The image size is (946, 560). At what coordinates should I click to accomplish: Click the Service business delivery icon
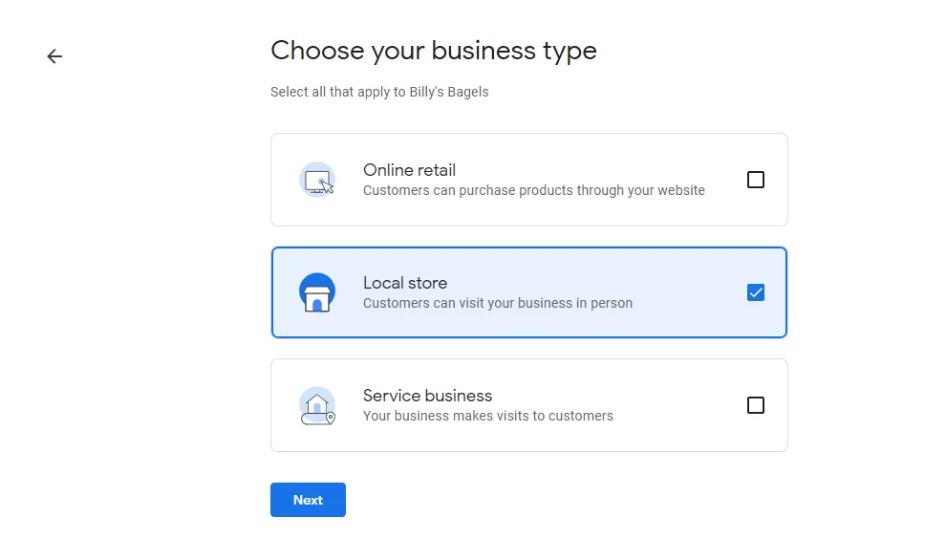point(317,405)
